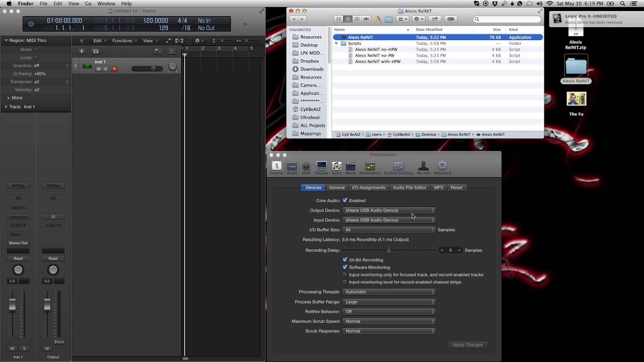644x362 pixels.
Task: Switch to MP3 tab
Action: click(x=438, y=188)
